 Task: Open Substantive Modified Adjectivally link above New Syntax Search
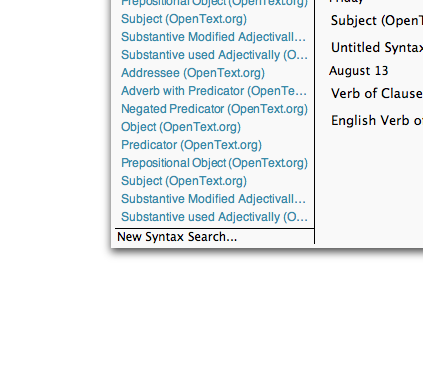click(x=213, y=199)
